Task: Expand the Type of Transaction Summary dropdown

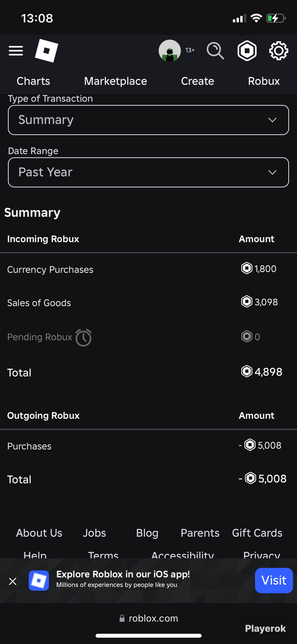Action: pyautogui.click(x=148, y=120)
